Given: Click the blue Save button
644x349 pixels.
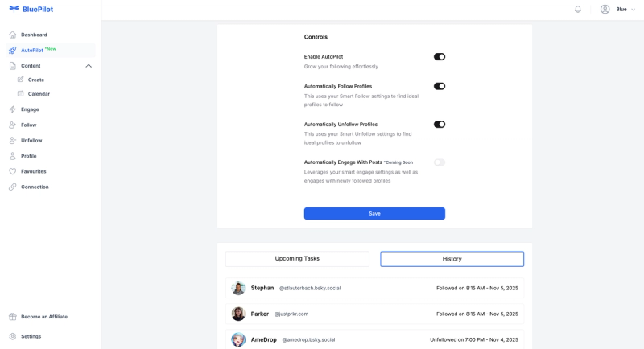Looking at the screenshot, I should 374,214.
